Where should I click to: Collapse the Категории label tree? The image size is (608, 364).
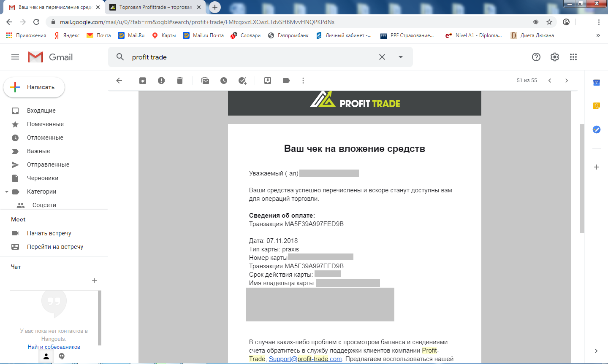point(6,191)
